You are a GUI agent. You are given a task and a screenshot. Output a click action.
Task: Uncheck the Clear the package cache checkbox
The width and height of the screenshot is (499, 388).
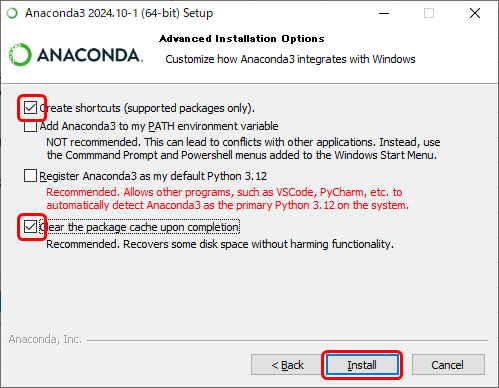[30, 227]
